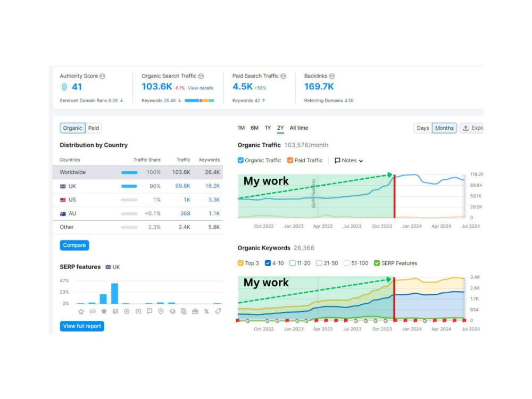
Task: Select the 6M time range
Action: [254, 128]
